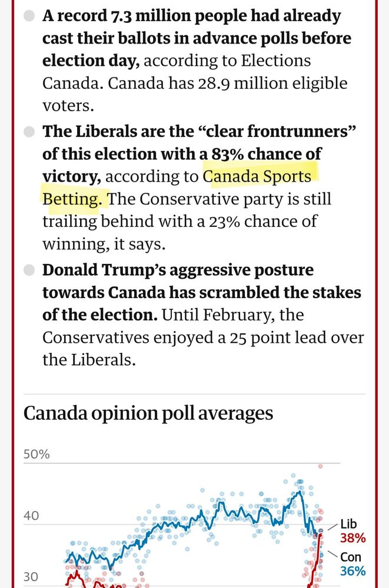Viewport: 389px width, 588px height.
Task: Click the blue 36% Conservative value
Action: point(353,571)
